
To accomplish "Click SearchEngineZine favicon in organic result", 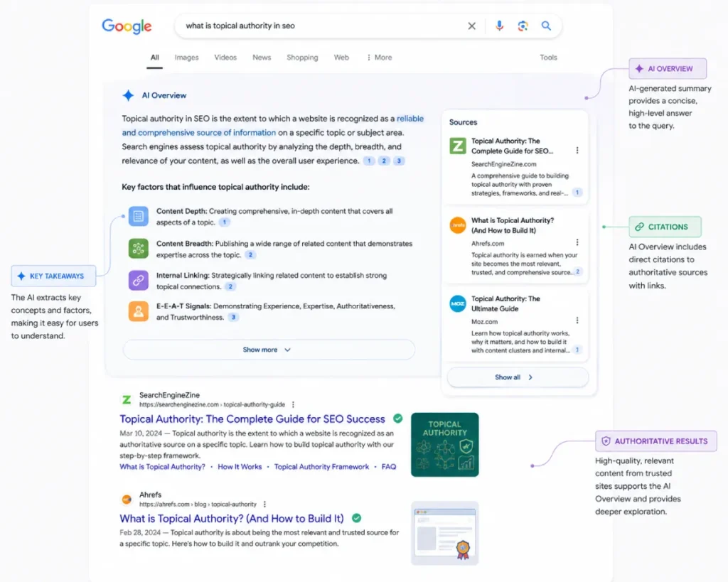I will (127, 399).
